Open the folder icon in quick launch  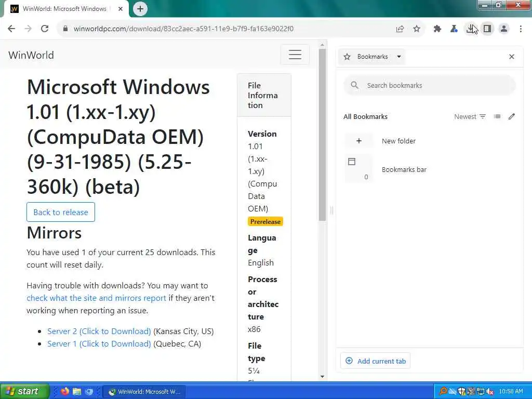click(77, 391)
